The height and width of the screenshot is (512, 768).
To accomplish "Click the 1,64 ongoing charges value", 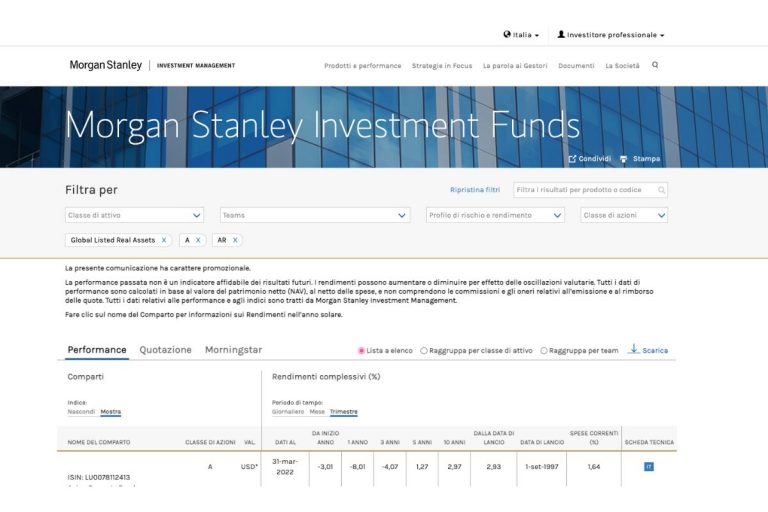I will pyautogui.click(x=594, y=466).
